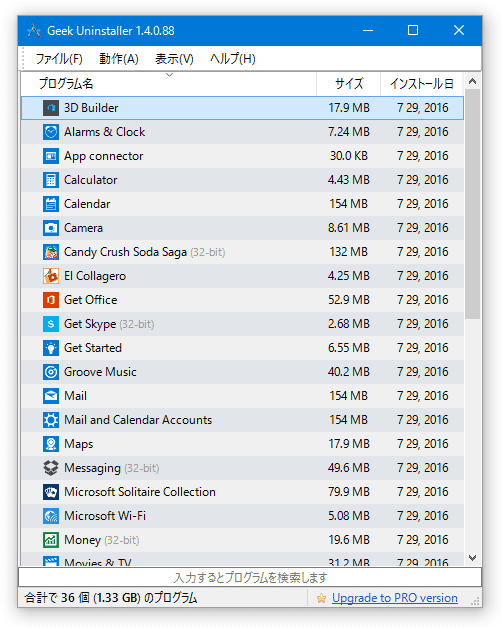Select the Groove Music icon
This screenshot has width=502, height=629.
coord(51,372)
